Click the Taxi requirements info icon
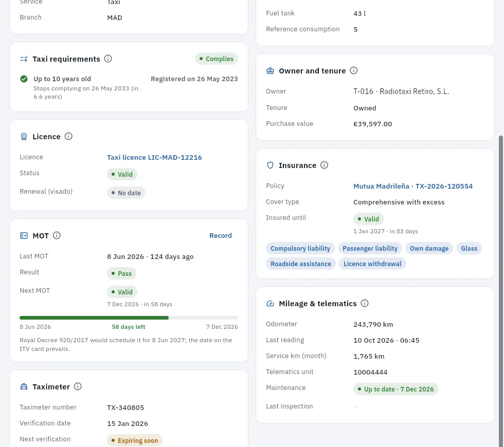The height and width of the screenshot is (447, 504). tap(108, 59)
